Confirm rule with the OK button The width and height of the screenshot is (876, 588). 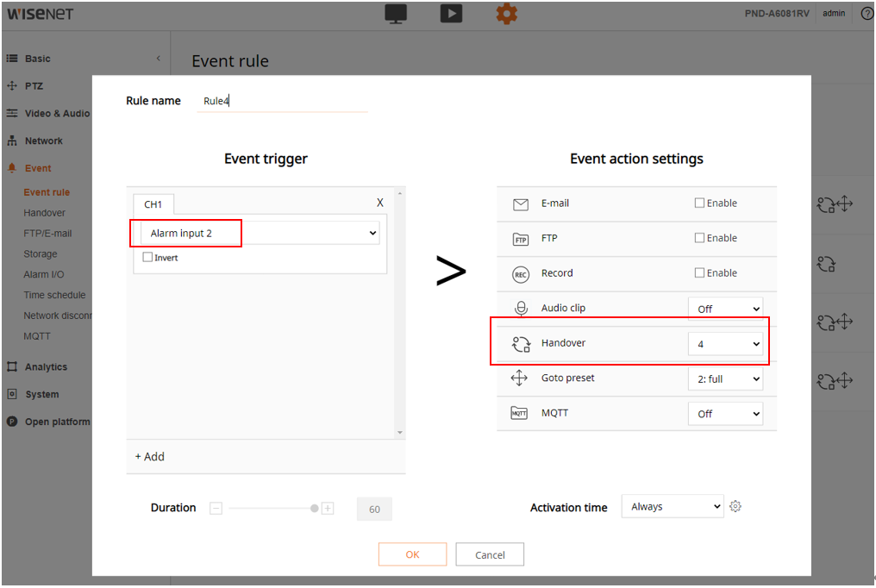[412, 554]
